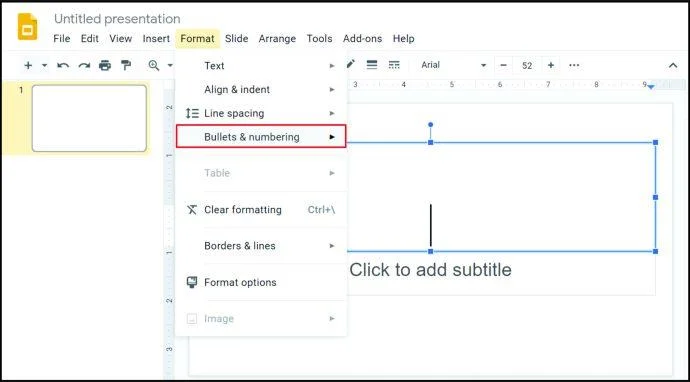Open the border dash style tool
The height and width of the screenshot is (382, 690).
click(x=394, y=65)
